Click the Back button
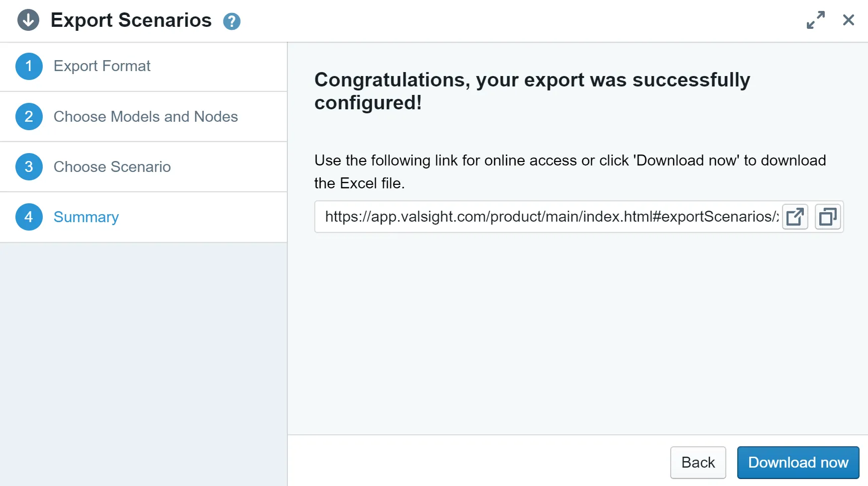The height and width of the screenshot is (486, 868). point(698,463)
